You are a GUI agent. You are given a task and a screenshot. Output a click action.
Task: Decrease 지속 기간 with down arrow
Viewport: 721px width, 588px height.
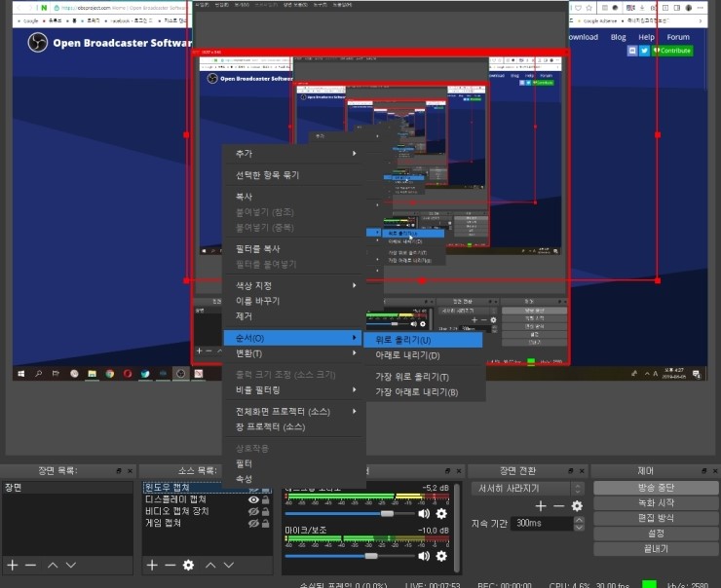coord(580,527)
